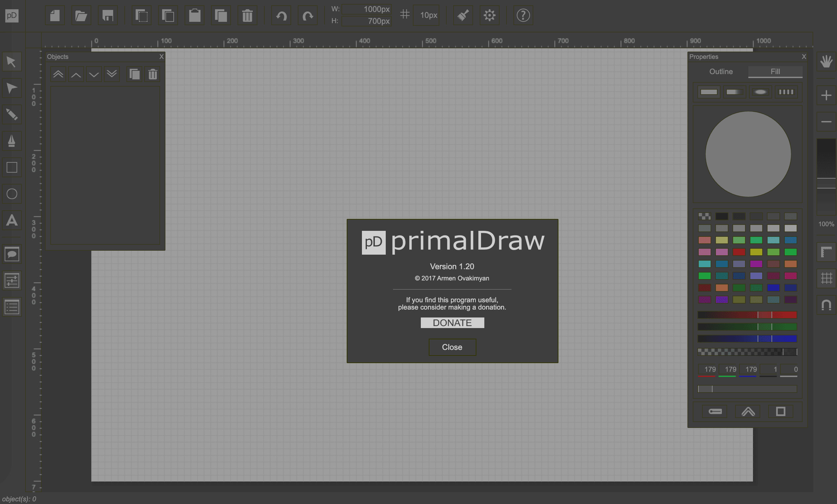
Task: Select the Rectangle tool
Action: [x=12, y=167]
